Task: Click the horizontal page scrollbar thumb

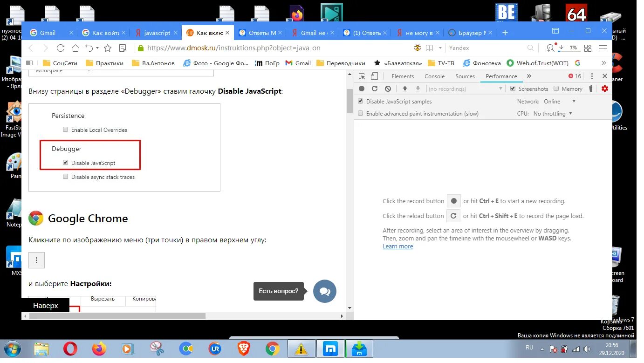Action: coord(117,316)
